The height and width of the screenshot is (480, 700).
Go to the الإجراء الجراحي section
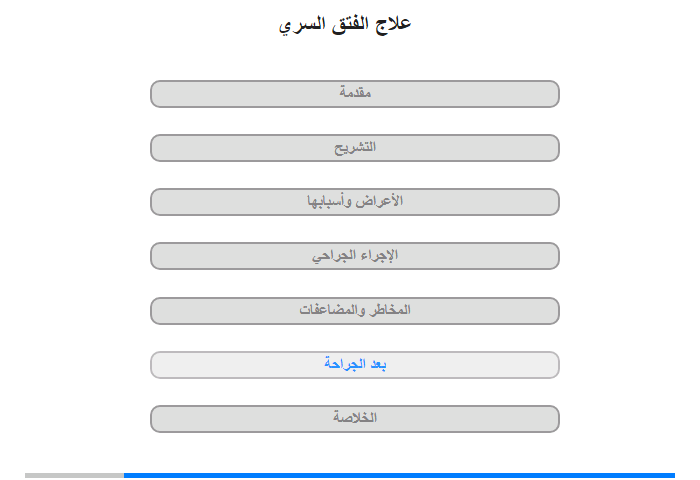[x=355, y=256]
